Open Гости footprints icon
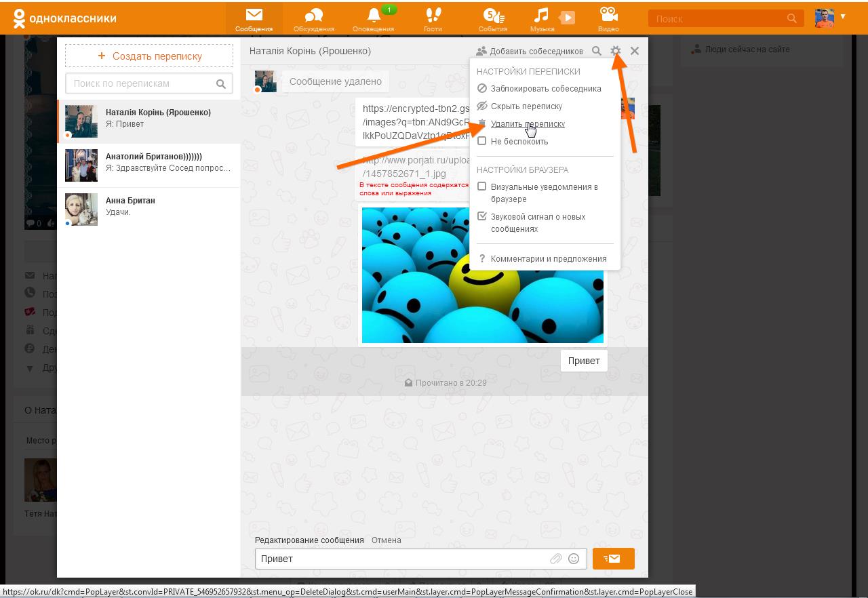The width and height of the screenshot is (868, 598). (x=433, y=18)
